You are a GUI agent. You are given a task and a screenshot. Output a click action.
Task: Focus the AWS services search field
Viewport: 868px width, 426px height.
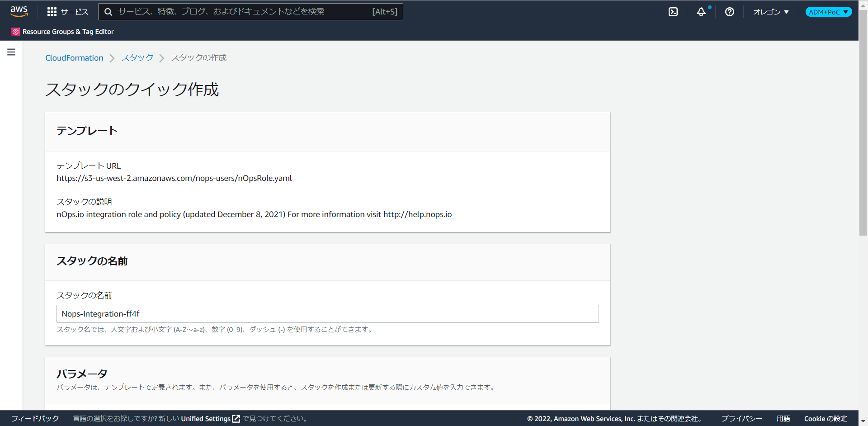click(x=250, y=12)
